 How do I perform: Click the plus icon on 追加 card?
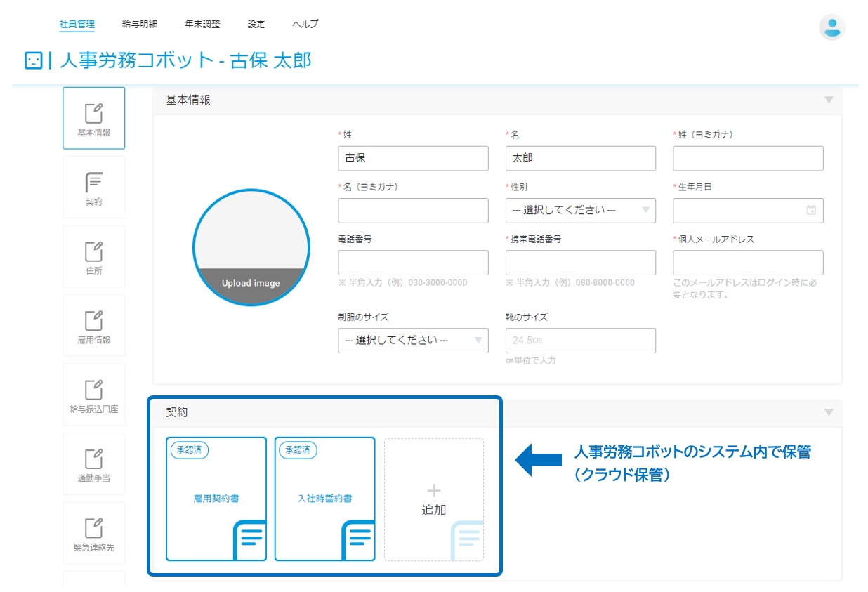coord(434,490)
